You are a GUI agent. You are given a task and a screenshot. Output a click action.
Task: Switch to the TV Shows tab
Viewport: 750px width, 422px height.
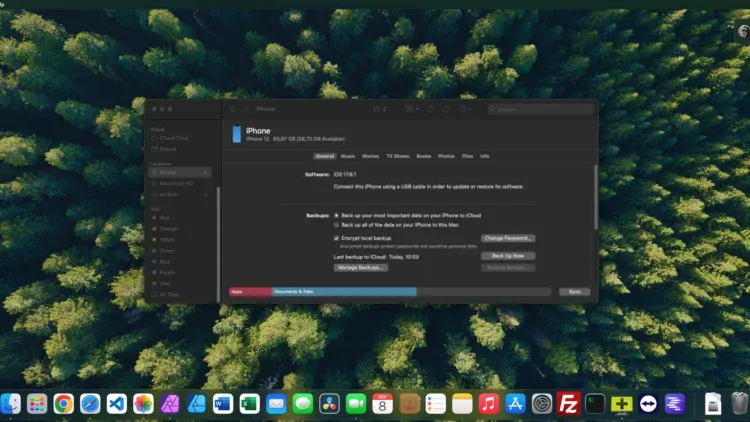coord(397,156)
